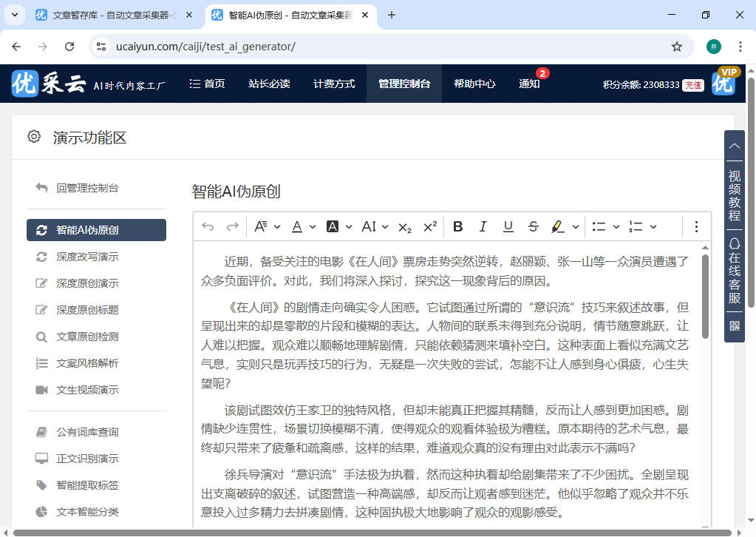Click the browser address bar URL
Screen dimensions: 756x537
click(205, 47)
